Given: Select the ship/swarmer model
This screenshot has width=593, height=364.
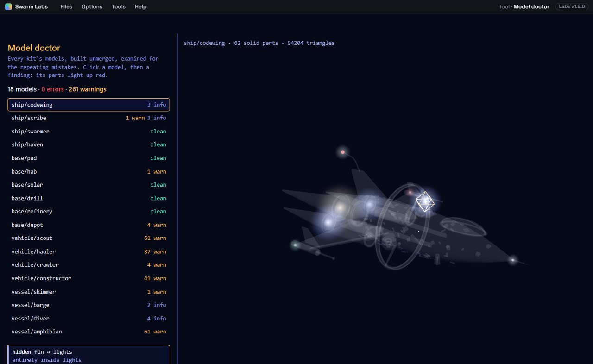Looking at the screenshot, I should point(89,132).
